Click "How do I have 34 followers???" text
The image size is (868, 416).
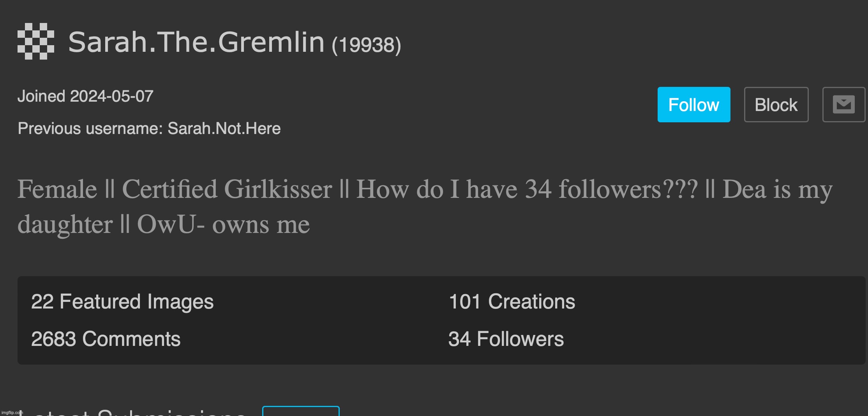[x=527, y=189]
